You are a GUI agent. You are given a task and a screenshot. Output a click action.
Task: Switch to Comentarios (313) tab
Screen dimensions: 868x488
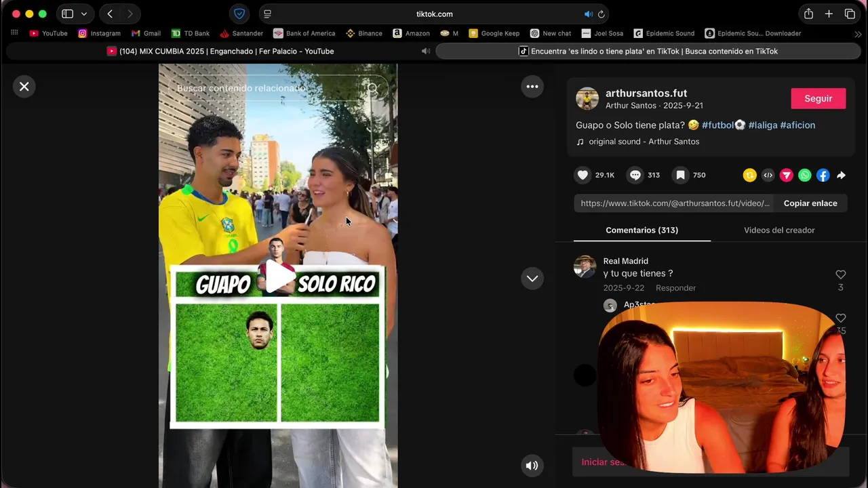pos(642,230)
